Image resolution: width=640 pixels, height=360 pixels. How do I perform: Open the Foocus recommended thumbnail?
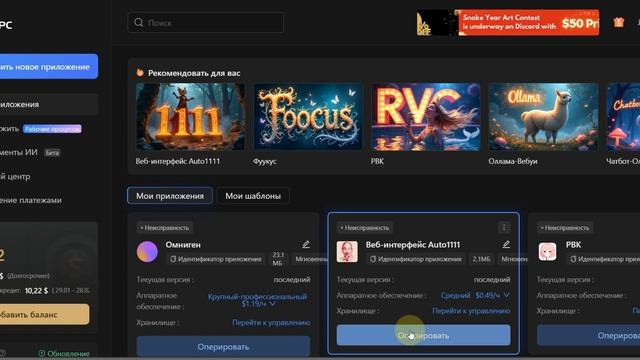(308, 117)
